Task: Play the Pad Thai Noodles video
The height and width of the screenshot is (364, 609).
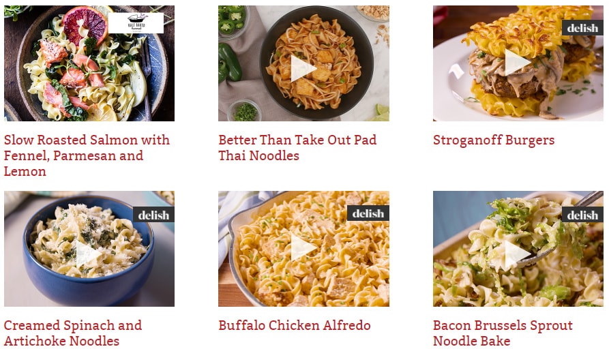Action: (x=303, y=69)
